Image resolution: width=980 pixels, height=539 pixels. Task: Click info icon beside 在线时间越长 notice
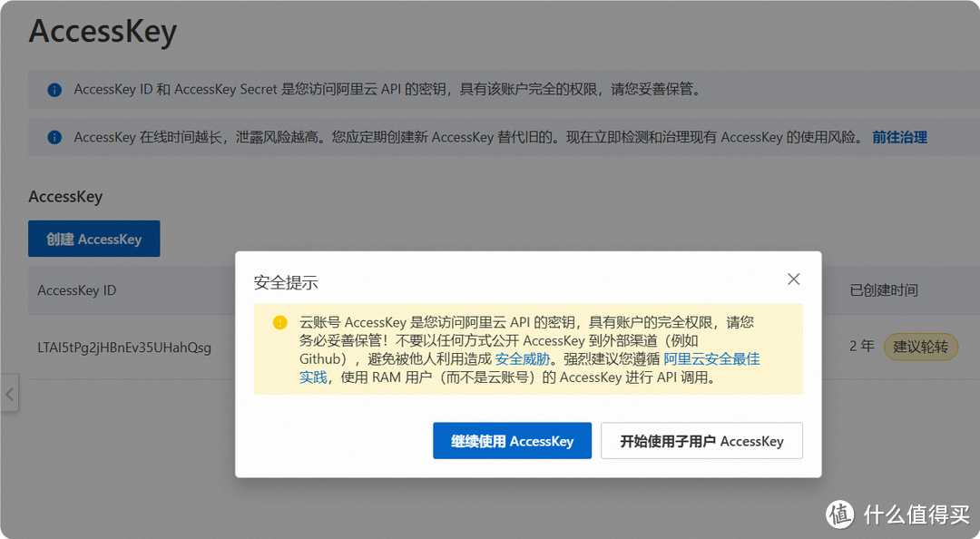[x=54, y=137]
